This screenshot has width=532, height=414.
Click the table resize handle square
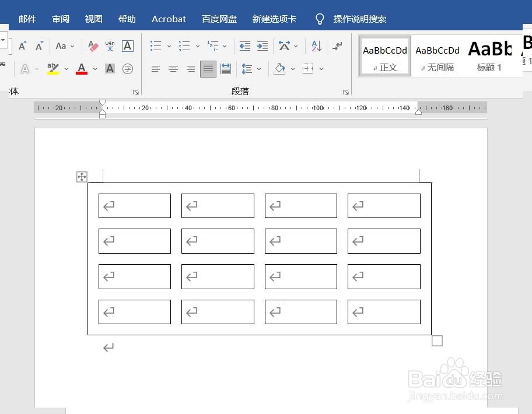(x=437, y=341)
